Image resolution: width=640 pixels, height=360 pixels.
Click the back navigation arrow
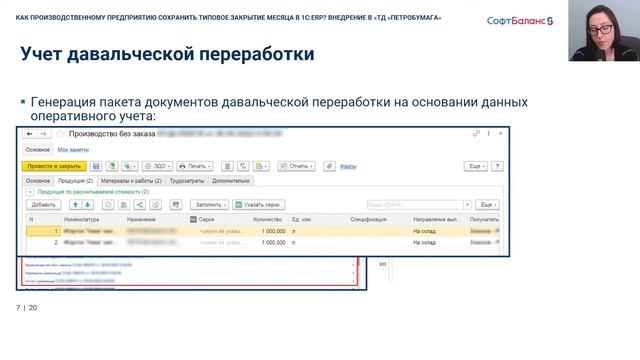point(29,134)
